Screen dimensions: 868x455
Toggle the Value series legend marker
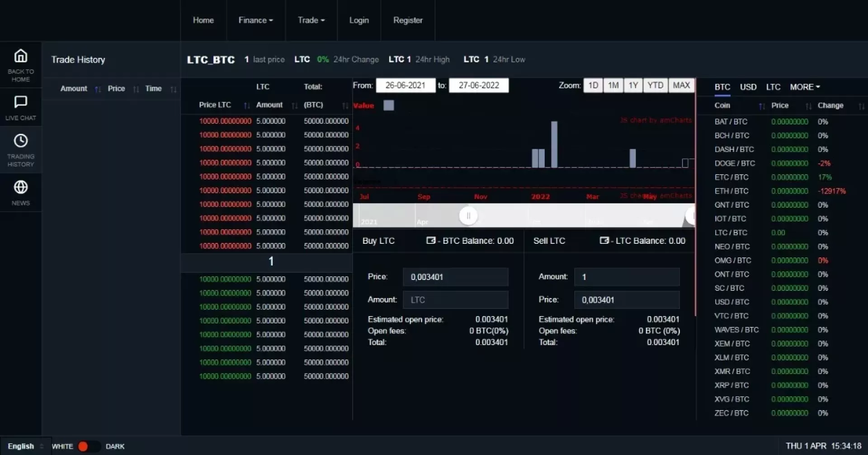click(388, 105)
